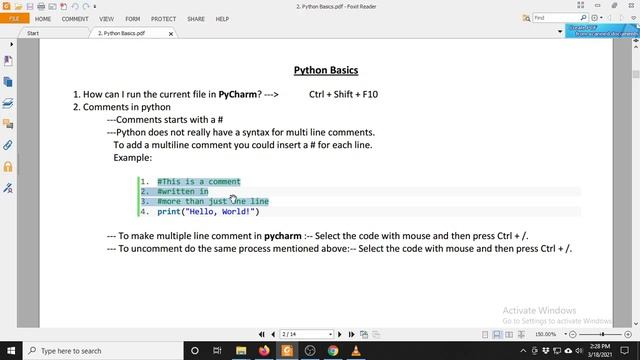Show hidden system tray icons
This screenshot has height=360, width=640.
[523, 351]
